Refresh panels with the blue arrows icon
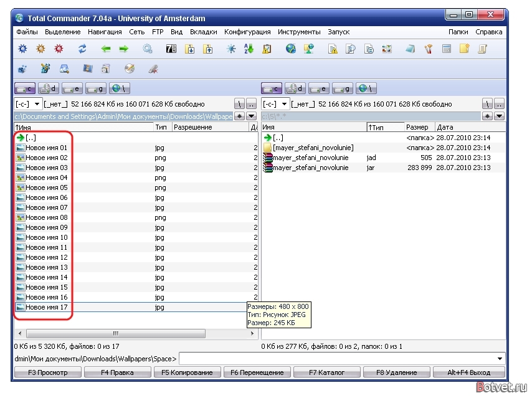 pyautogui.click(x=82, y=49)
